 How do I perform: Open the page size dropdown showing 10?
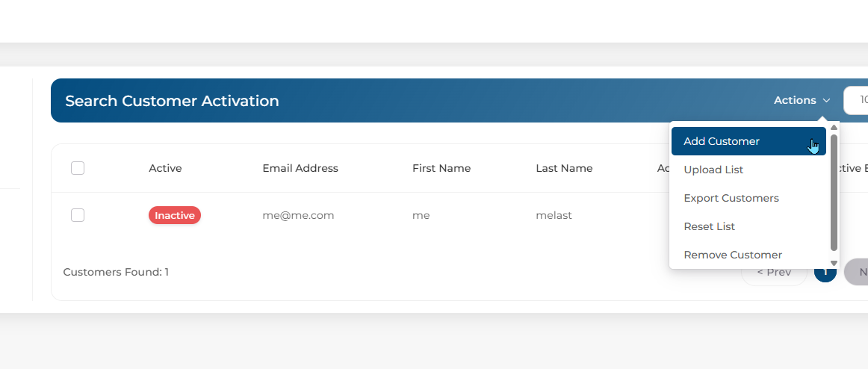click(x=858, y=100)
